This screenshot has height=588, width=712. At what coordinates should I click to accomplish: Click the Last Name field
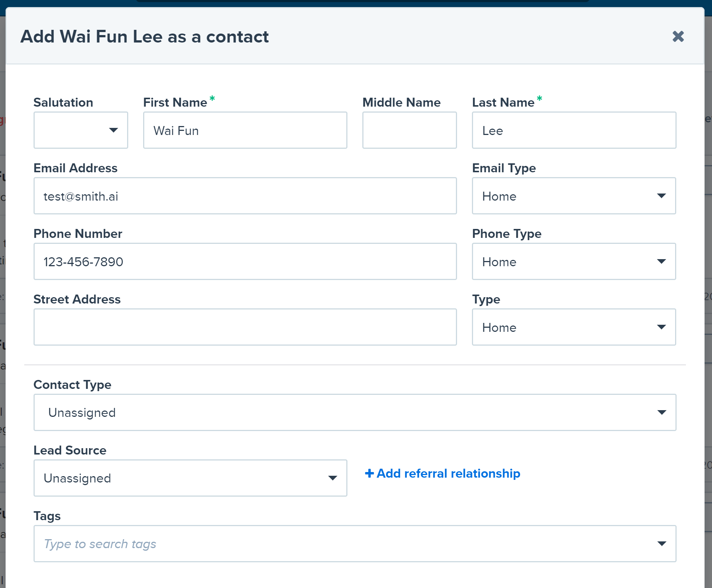(574, 130)
